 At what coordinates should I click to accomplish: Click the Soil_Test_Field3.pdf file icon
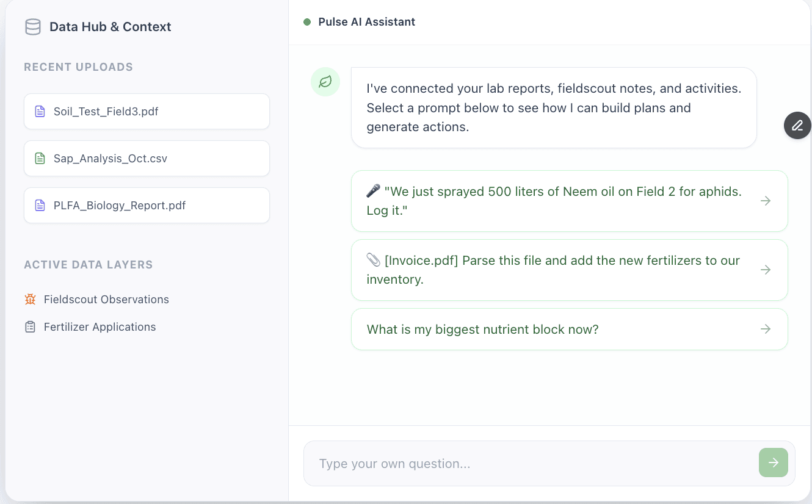pos(40,112)
